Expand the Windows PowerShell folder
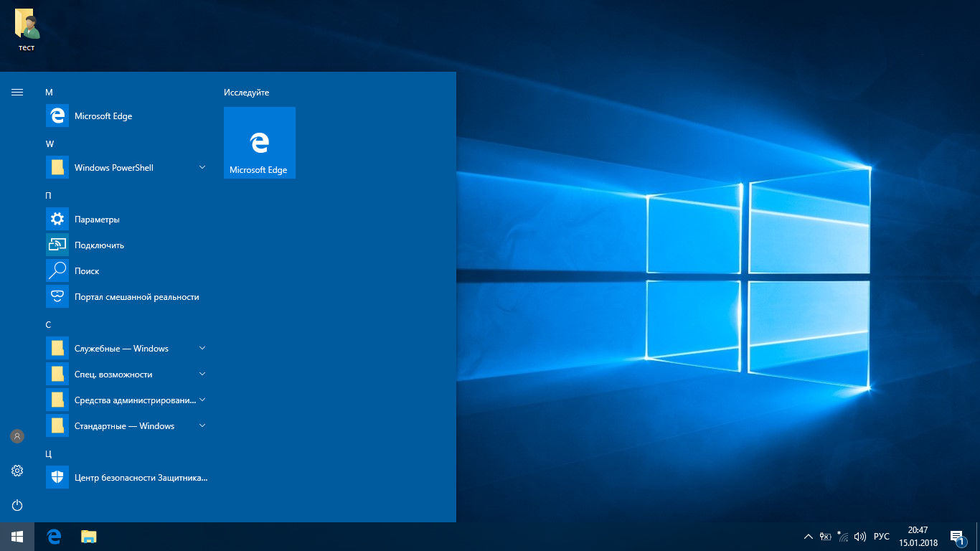 [126, 168]
